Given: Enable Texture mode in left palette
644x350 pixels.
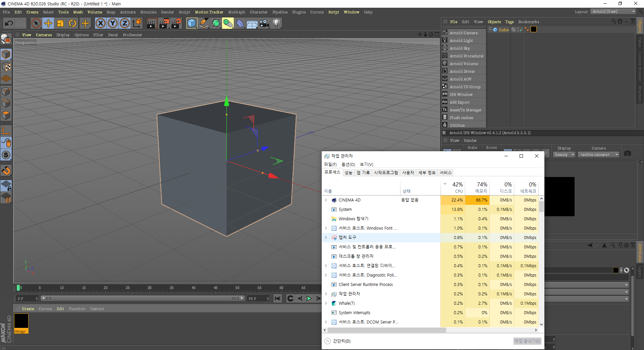Looking at the screenshot, I should click(x=6, y=67).
